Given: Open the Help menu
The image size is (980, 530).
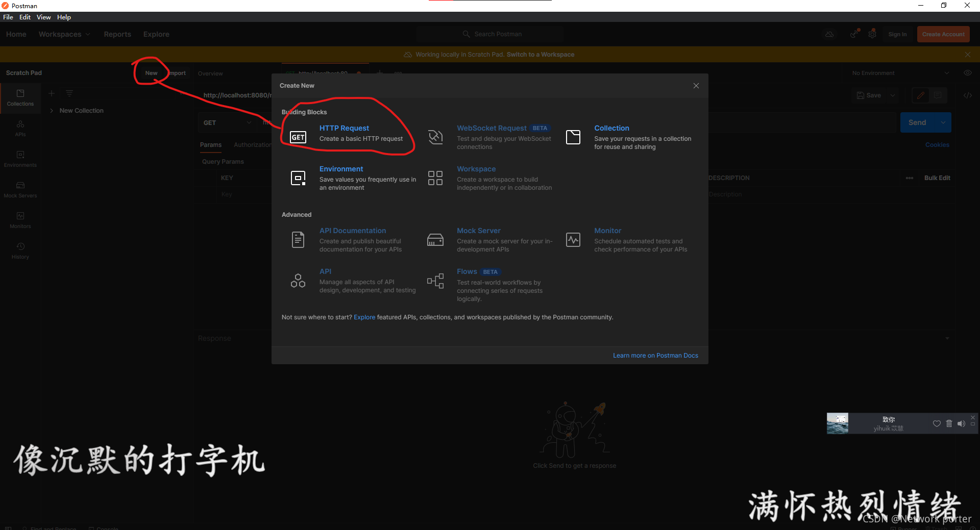Looking at the screenshot, I should coord(64,17).
